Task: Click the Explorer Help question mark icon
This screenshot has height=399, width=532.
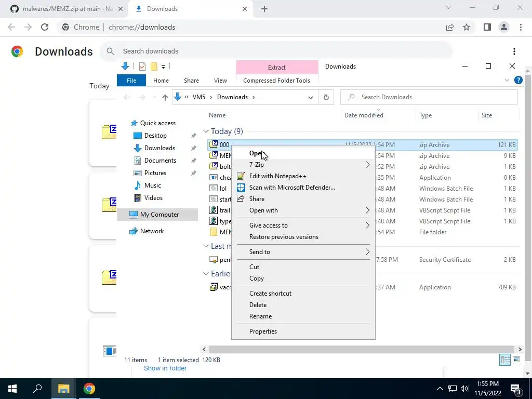Action: point(518,80)
